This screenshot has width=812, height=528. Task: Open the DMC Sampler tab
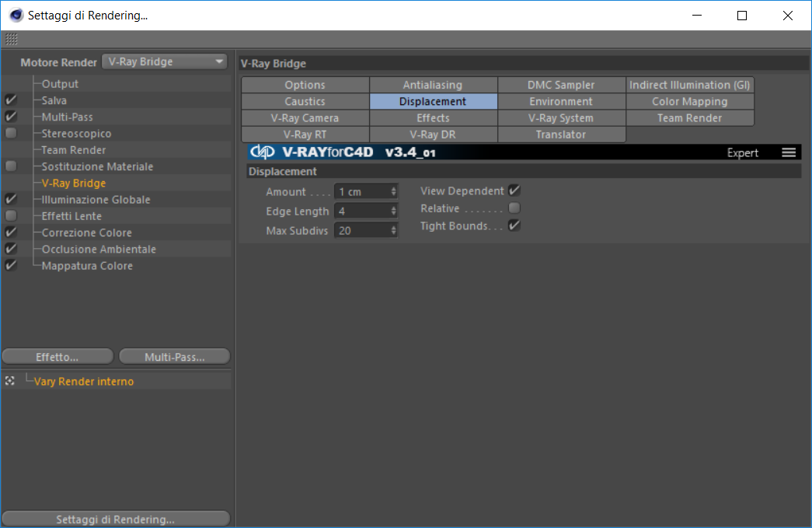[561, 85]
